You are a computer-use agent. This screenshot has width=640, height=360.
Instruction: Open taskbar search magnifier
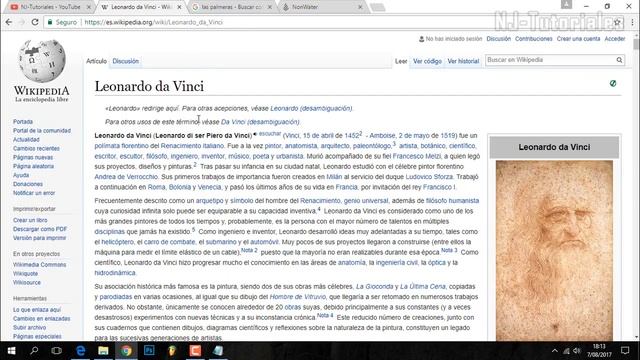click(34, 351)
